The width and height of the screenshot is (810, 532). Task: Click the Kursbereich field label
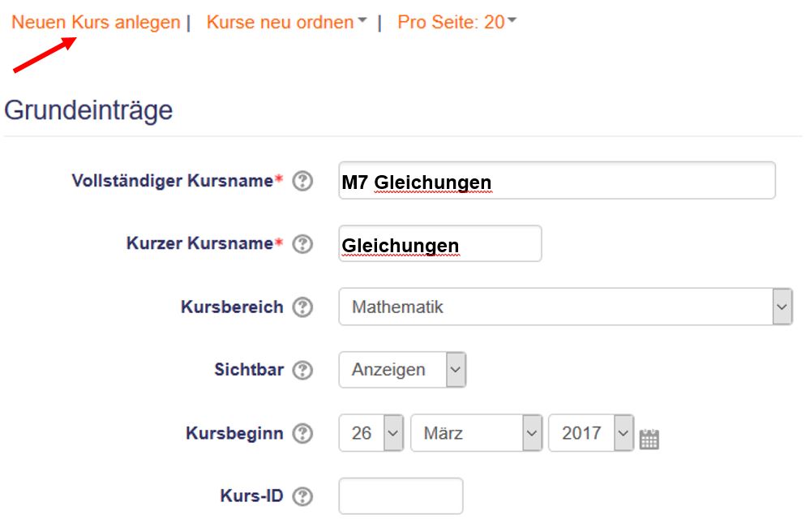(231, 307)
